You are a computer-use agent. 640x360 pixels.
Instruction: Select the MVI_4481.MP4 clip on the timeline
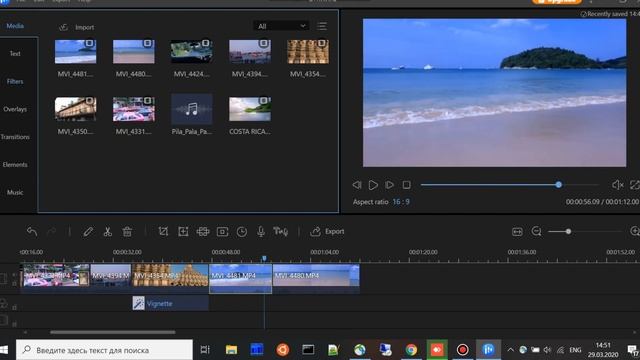tap(240, 279)
